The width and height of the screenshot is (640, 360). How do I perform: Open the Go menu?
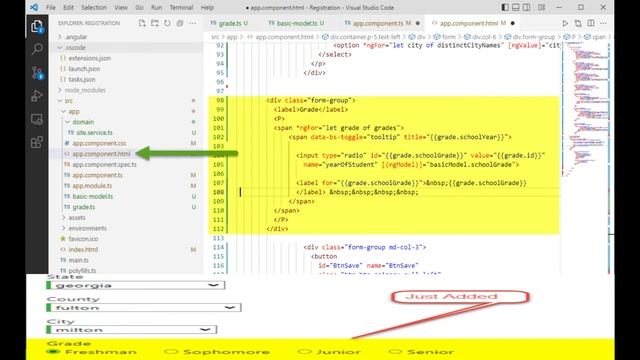(x=139, y=7)
